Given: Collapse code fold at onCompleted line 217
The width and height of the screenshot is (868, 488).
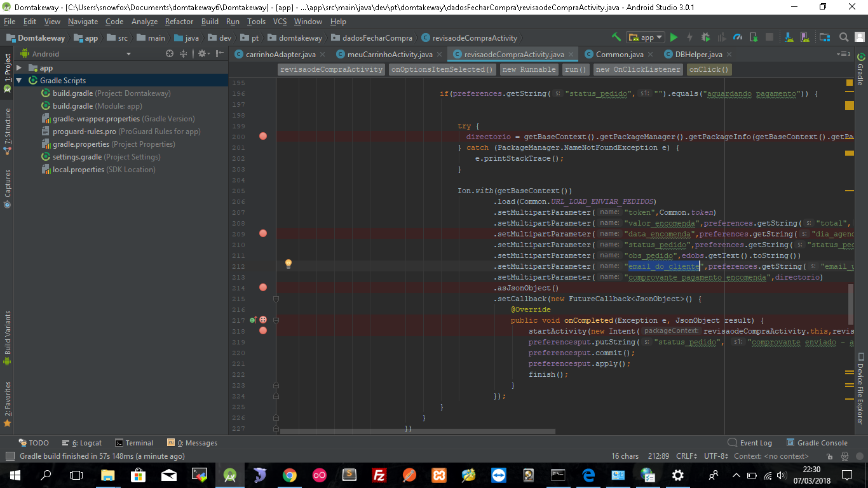Looking at the screenshot, I should point(276,320).
